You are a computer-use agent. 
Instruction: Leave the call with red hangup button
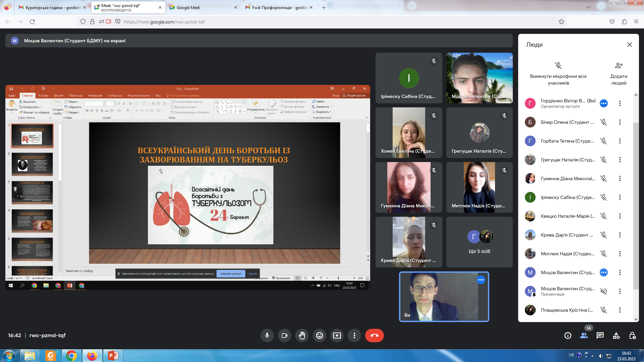click(375, 335)
